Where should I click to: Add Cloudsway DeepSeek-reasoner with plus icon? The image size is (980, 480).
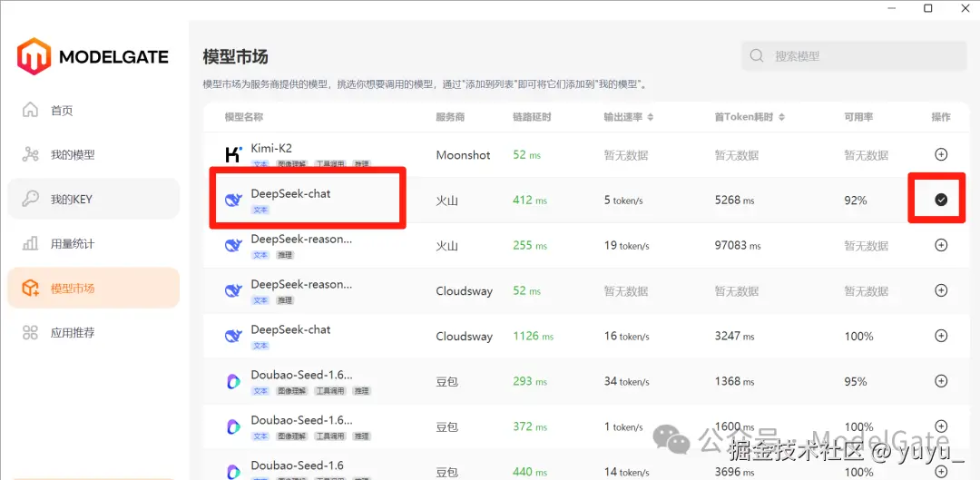tap(941, 290)
